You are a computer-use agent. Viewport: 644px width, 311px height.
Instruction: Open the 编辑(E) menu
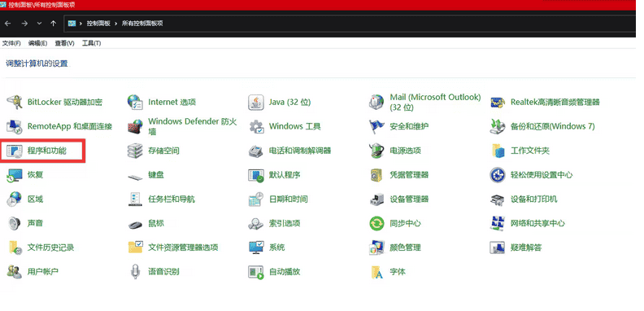pos(37,43)
